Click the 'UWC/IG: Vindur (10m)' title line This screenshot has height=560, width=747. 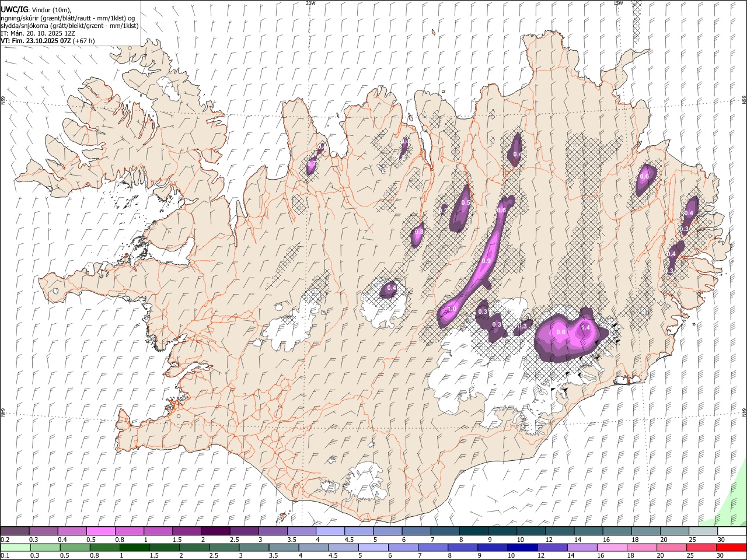tap(36, 9)
